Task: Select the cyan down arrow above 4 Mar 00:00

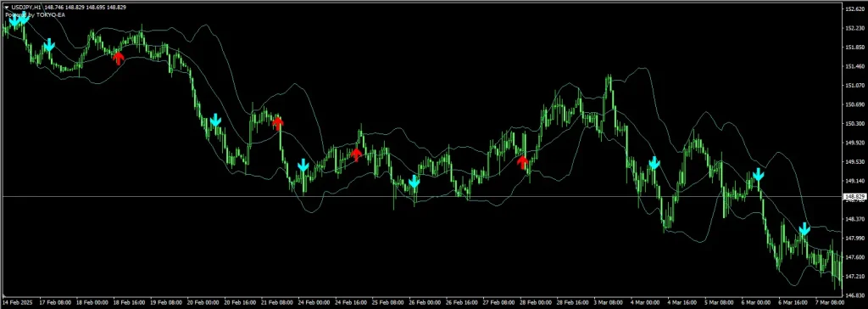Action: click(x=654, y=162)
